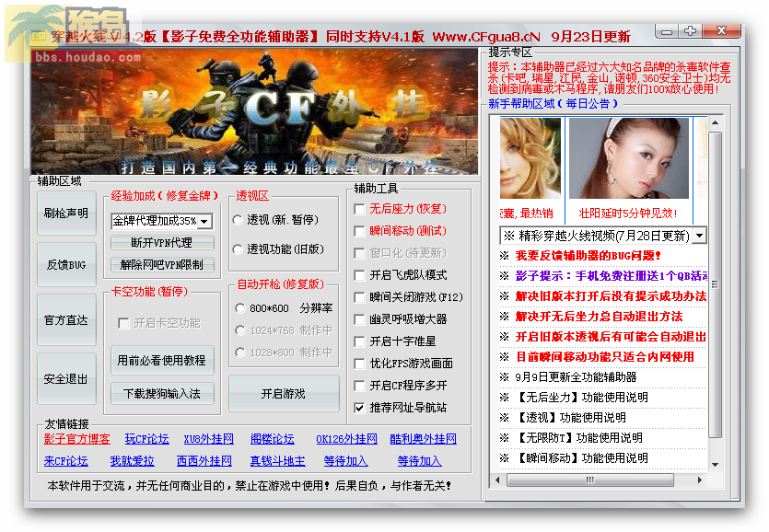Open the 影子官方博客 link
This screenshot has height=532, width=769.
(77, 439)
